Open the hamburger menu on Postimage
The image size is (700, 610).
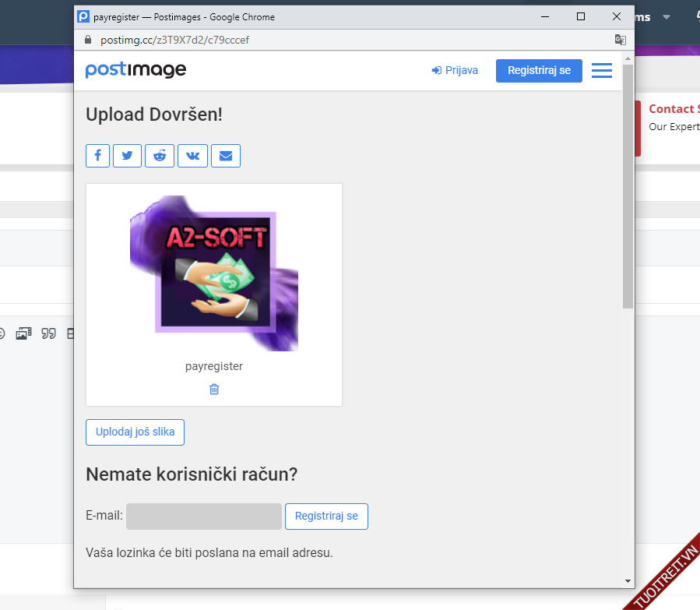tap(602, 70)
